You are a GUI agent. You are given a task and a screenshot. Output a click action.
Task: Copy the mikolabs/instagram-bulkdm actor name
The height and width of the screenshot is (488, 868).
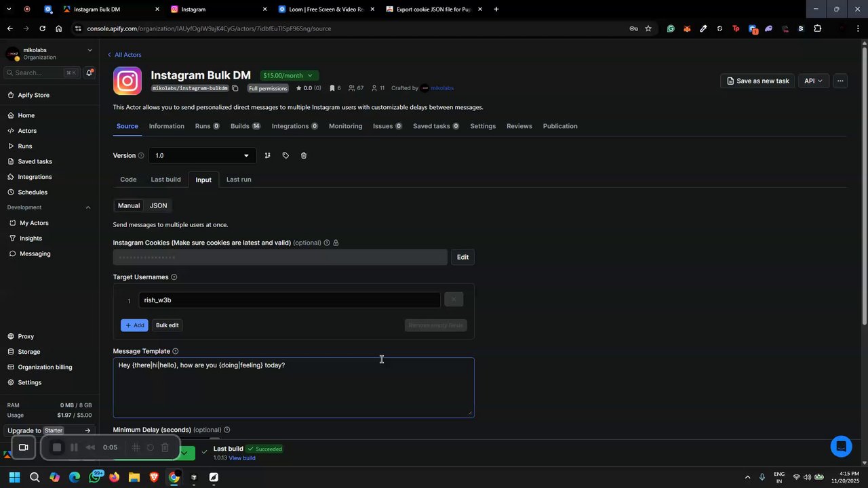click(235, 88)
